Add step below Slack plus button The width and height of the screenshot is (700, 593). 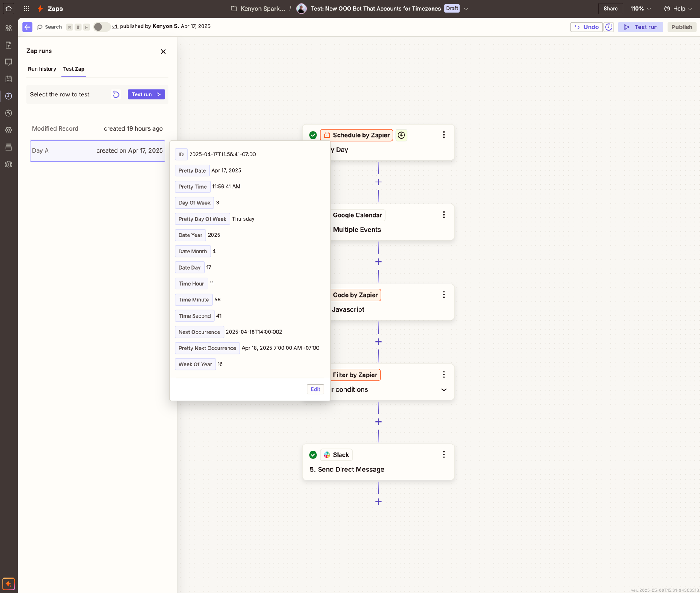coord(378,502)
